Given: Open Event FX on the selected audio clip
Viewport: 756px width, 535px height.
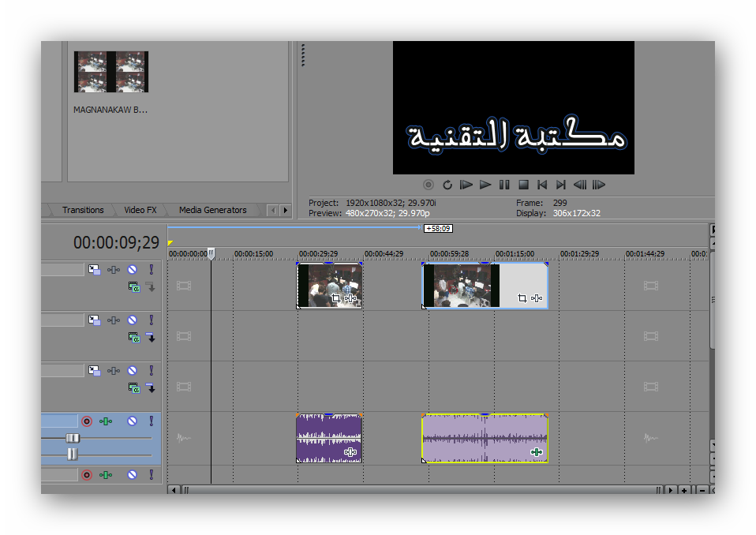Looking at the screenshot, I should pos(537,452).
